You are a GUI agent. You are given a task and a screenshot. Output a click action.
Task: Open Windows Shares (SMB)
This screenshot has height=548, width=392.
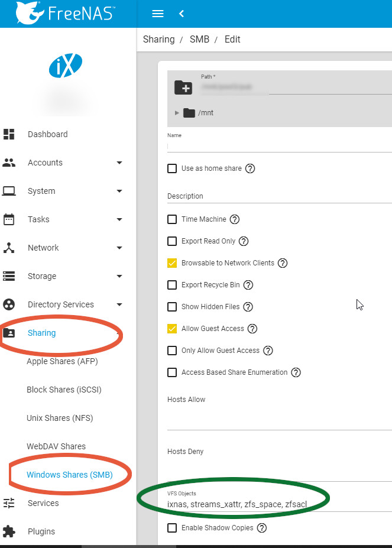70,475
